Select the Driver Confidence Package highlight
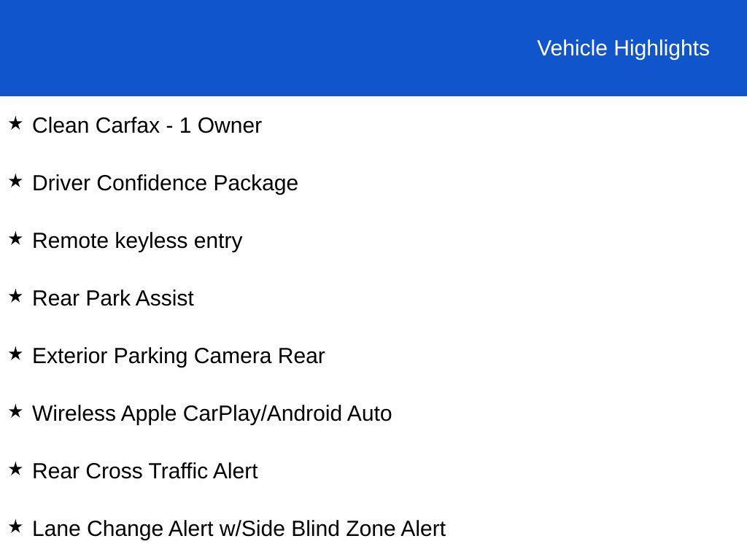747x560 pixels. pos(166,183)
